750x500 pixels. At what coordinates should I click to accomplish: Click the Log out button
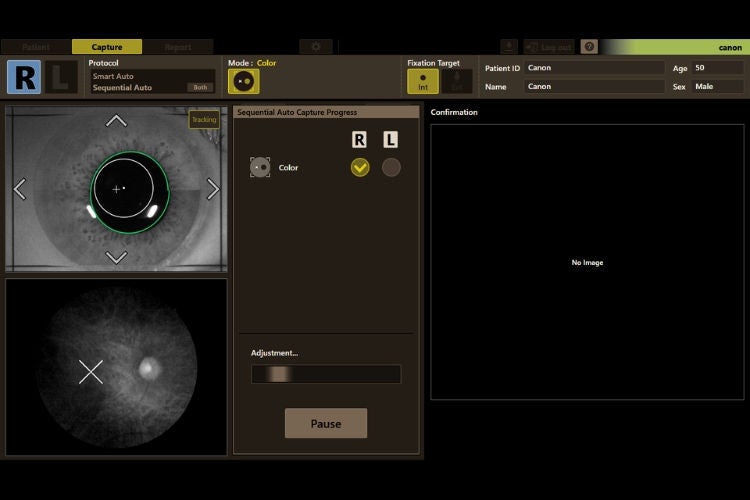(x=549, y=47)
